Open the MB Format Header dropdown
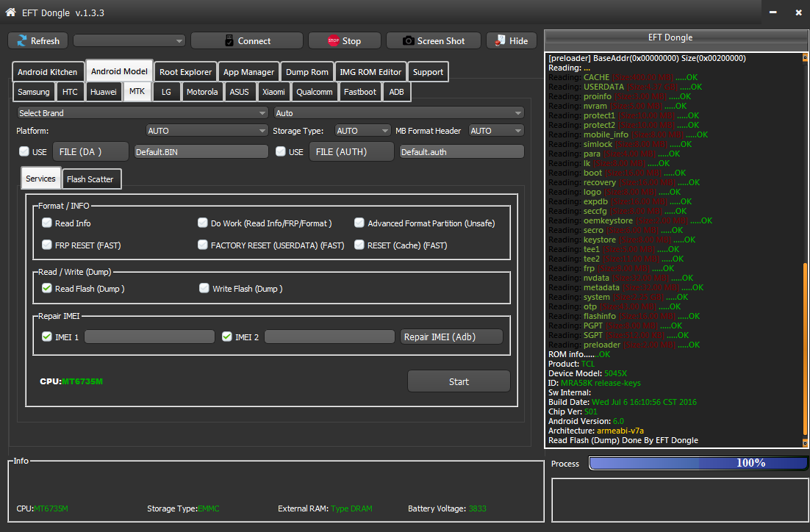This screenshot has height=532, width=810. coord(496,131)
